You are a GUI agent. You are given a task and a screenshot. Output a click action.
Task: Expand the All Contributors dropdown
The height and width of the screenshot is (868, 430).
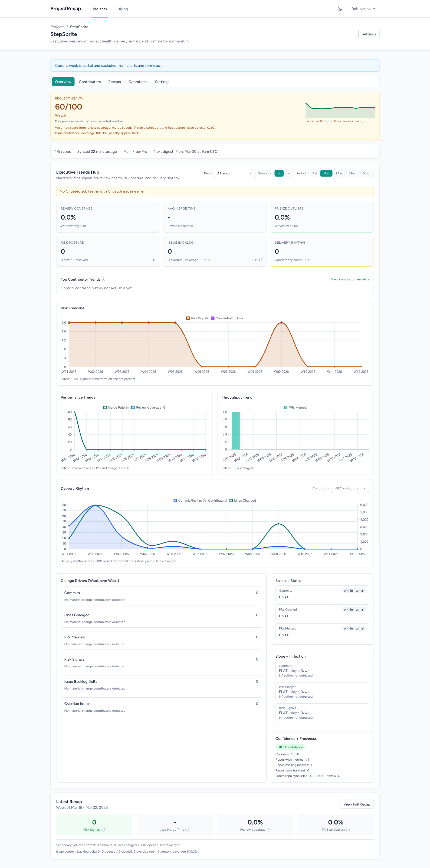point(350,488)
